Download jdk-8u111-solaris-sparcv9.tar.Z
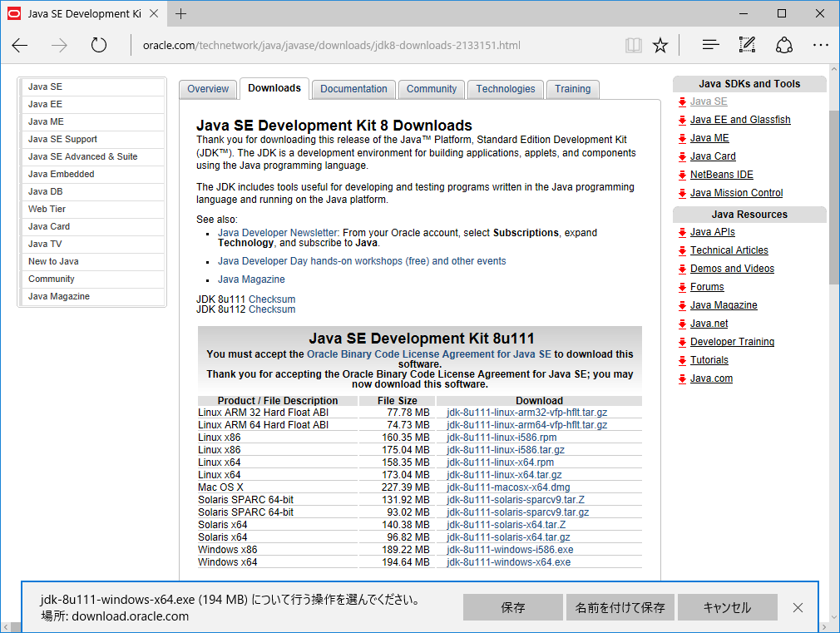This screenshot has height=633, width=840. [516, 500]
